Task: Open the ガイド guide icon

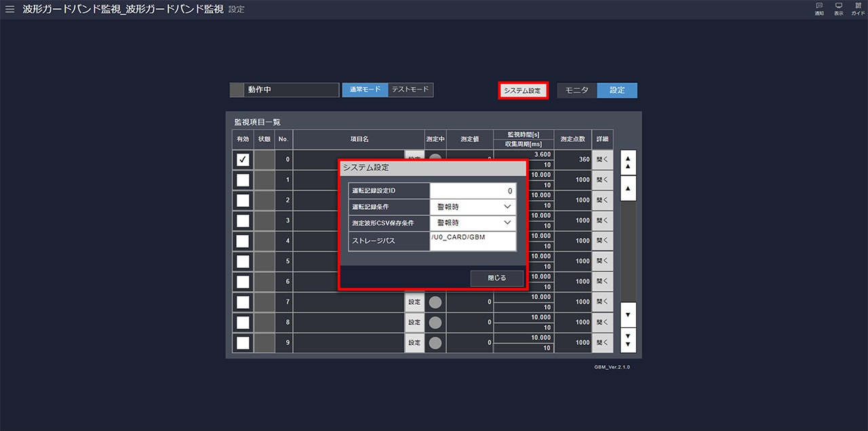Action: tap(858, 9)
